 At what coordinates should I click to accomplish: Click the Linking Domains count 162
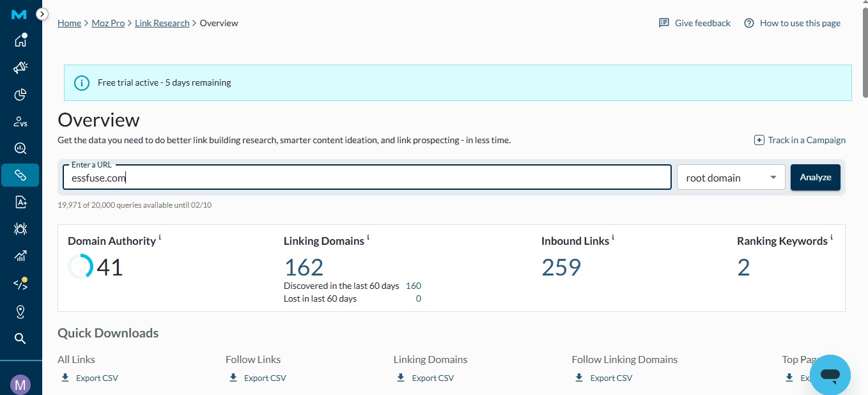coord(304,267)
